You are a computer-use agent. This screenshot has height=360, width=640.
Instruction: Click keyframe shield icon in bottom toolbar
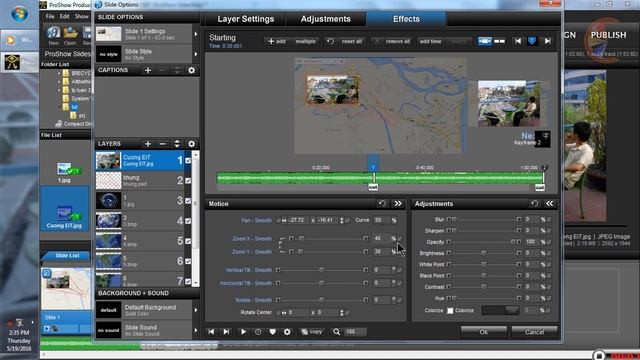(273, 332)
